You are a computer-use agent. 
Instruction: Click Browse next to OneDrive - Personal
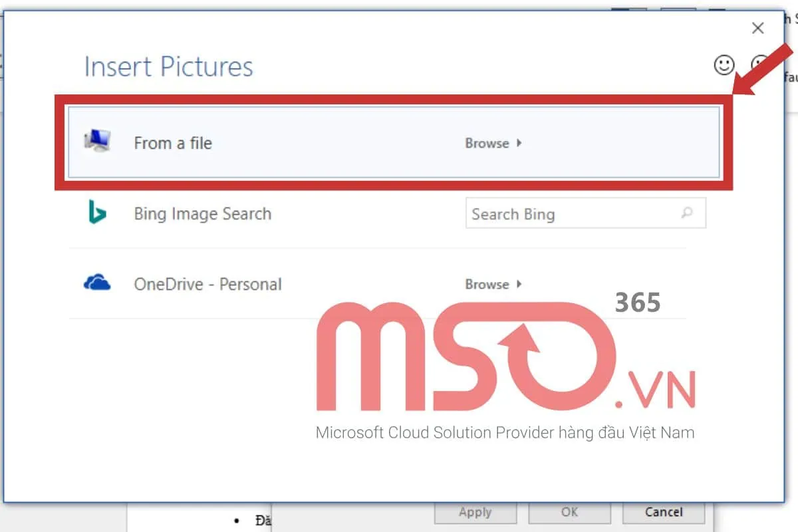(487, 284)
